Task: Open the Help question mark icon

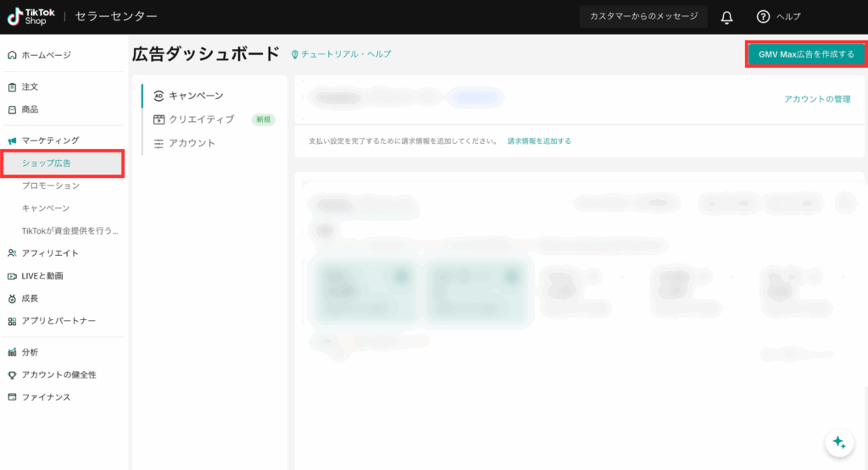Action: point(763,17)
